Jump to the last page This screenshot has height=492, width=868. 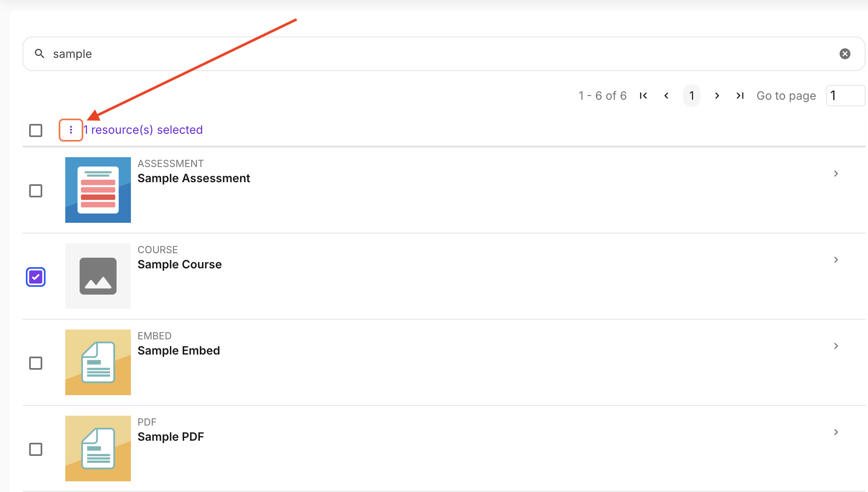tap(740, 96)
